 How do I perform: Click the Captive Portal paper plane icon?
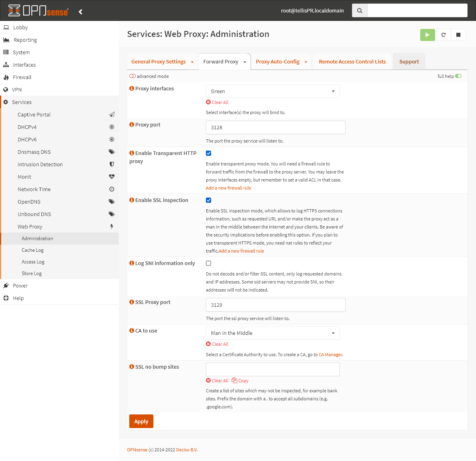pos(112,114)
